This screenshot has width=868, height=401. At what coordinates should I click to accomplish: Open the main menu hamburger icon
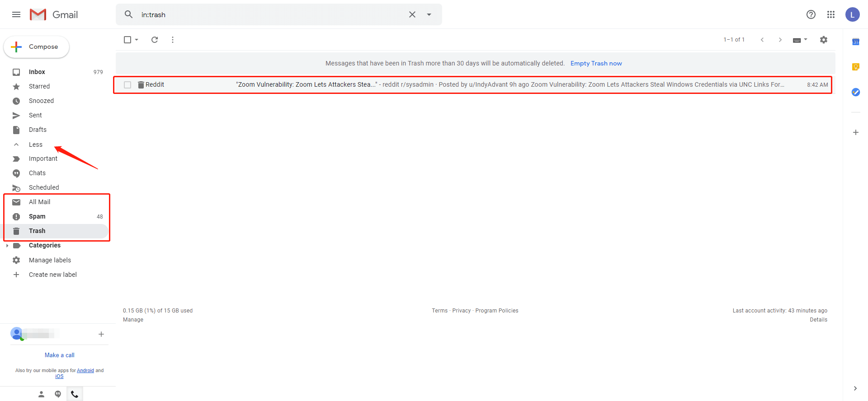coord(16,14)
